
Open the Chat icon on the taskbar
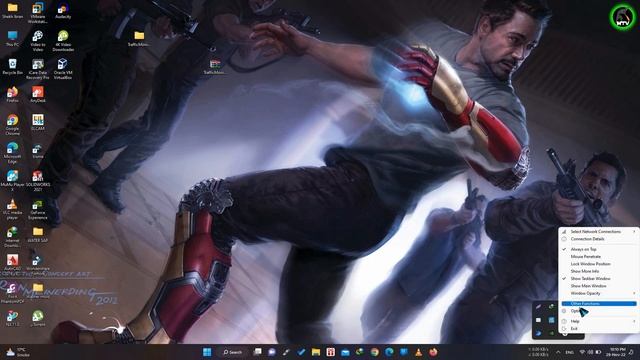point(272,352)
